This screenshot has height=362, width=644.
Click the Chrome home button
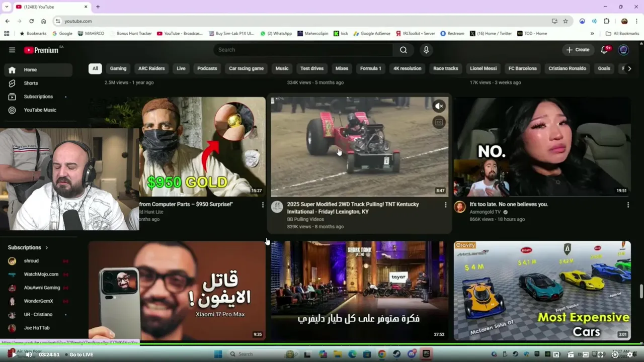(43, 21)
